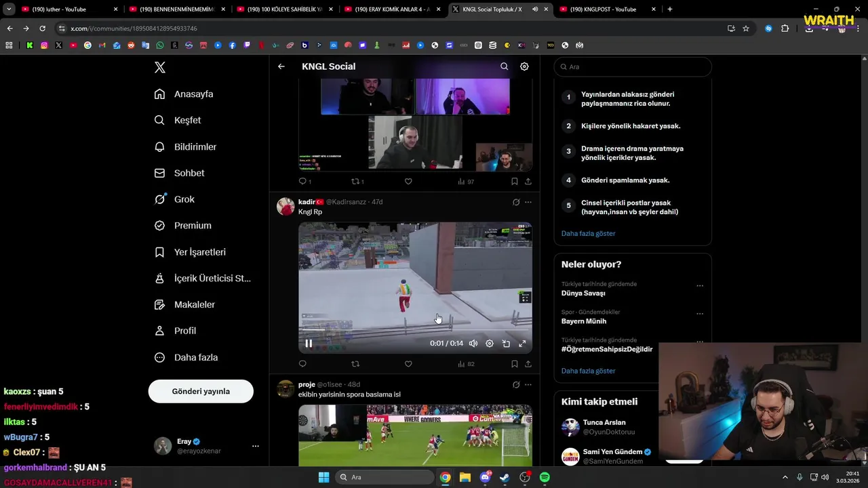
Task: Open Grok action on proje's post
Action: click(x=516, y=384)
